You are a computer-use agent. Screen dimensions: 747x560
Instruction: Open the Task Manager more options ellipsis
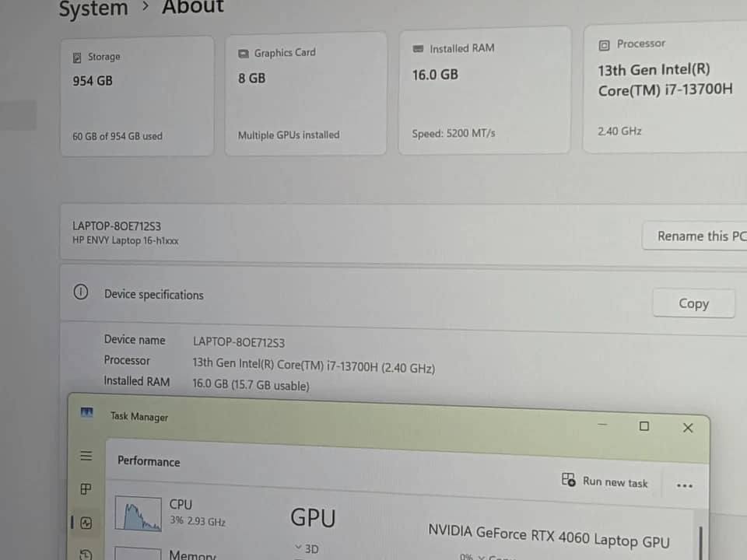click(684, 485)
